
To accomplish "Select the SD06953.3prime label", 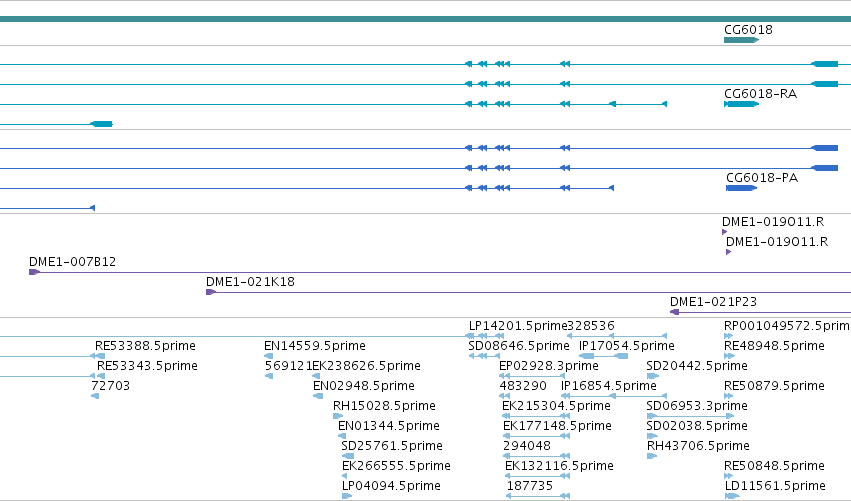I will tap(697, 406).
